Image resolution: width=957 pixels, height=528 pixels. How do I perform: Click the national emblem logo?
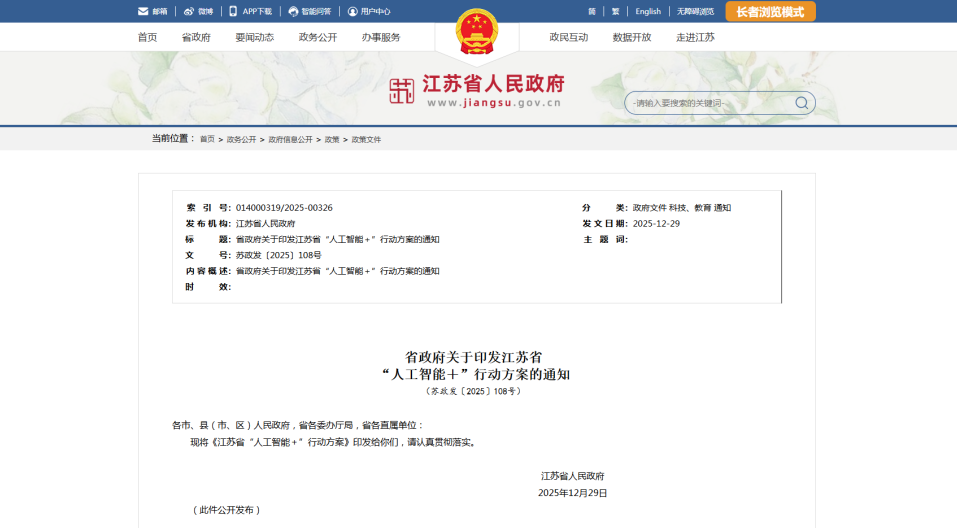coord(477,32)
